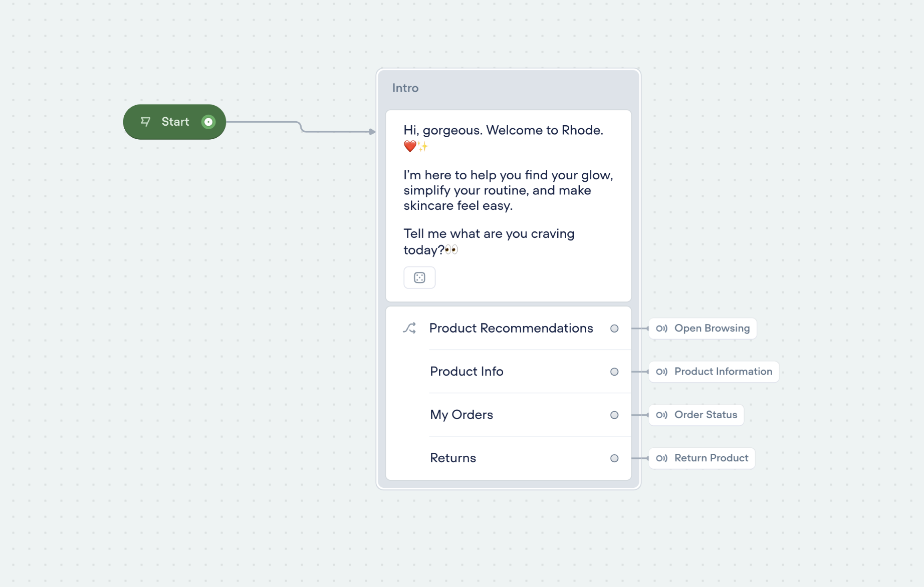Click the Product Information intent icon
Viewport: 924px width, 587px height.
(661, 372)
